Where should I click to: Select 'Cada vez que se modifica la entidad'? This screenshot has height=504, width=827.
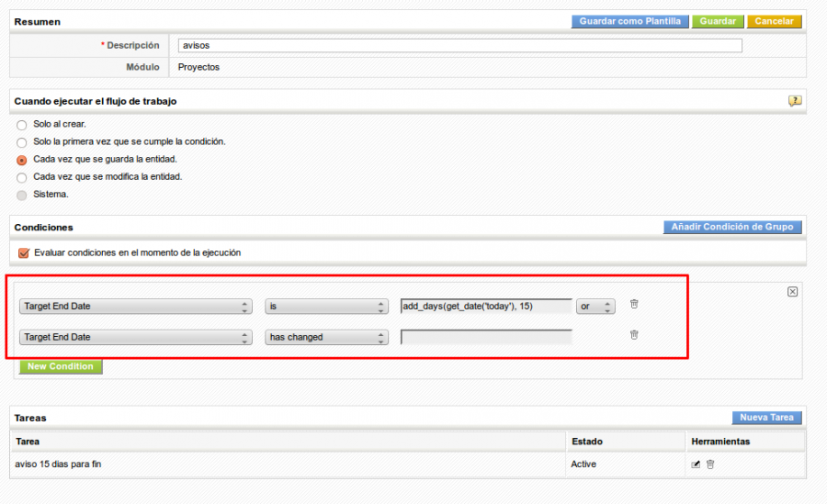22,177
